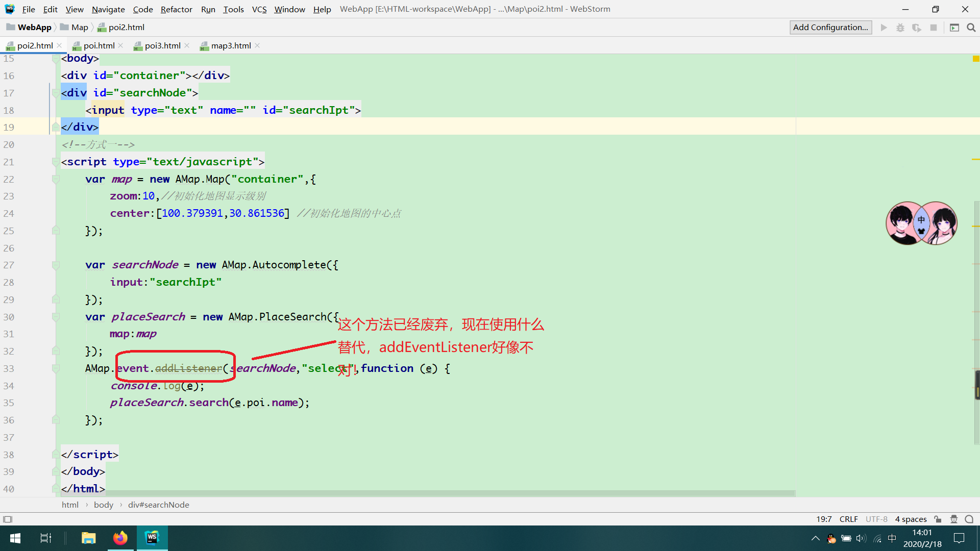980x551 pixels.
Task: Open the Window menu
Action: click(289, 9)
